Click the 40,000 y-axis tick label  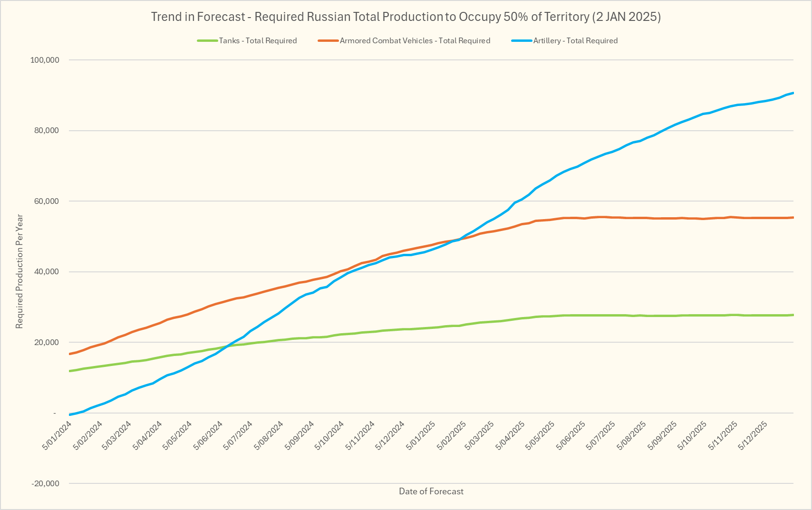point(47,272)
